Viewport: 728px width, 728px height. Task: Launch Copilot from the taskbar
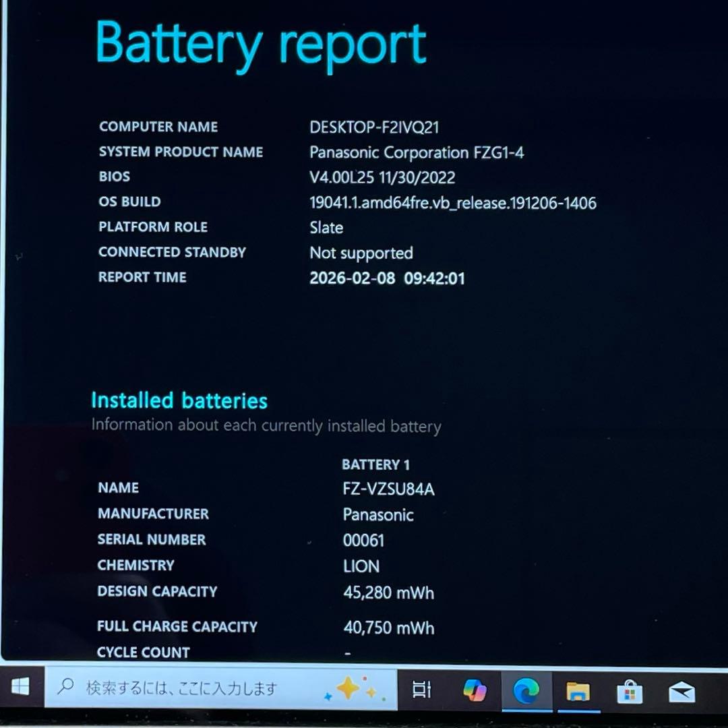tap(475, 690)
